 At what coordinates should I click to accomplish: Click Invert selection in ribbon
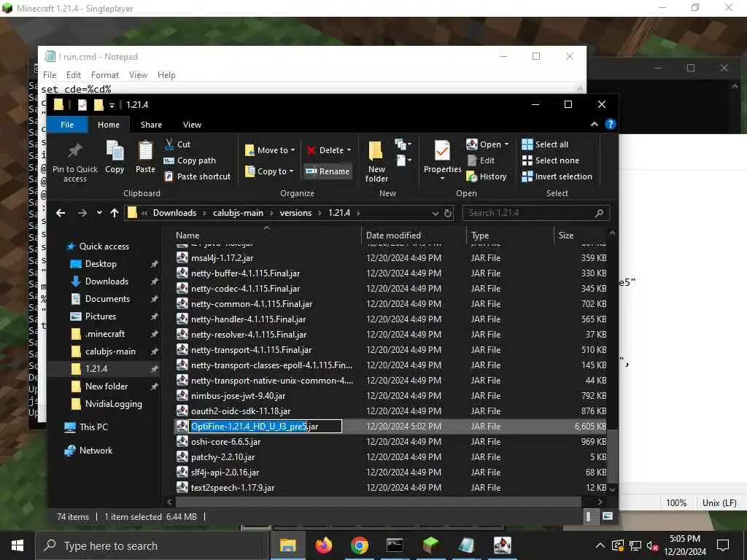(557, 176)
